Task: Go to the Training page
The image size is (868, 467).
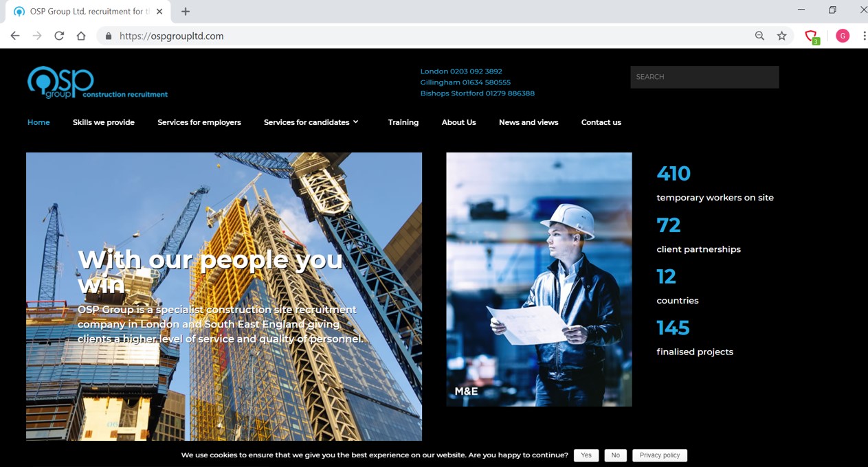Action: click(403, 122)
